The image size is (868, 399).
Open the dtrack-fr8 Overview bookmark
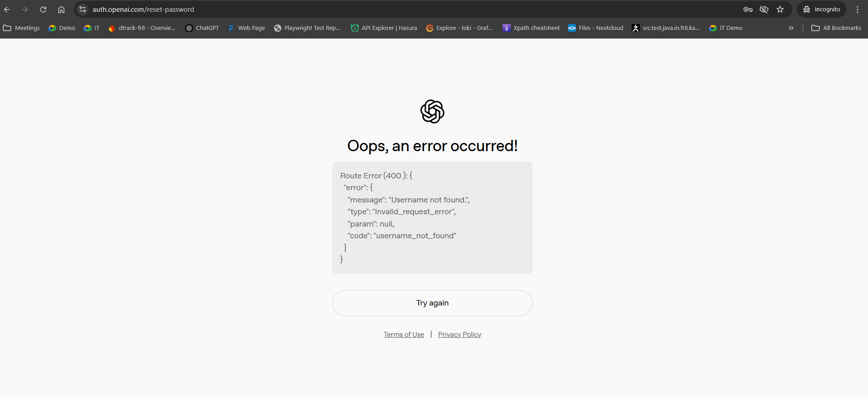pos(142,28)
